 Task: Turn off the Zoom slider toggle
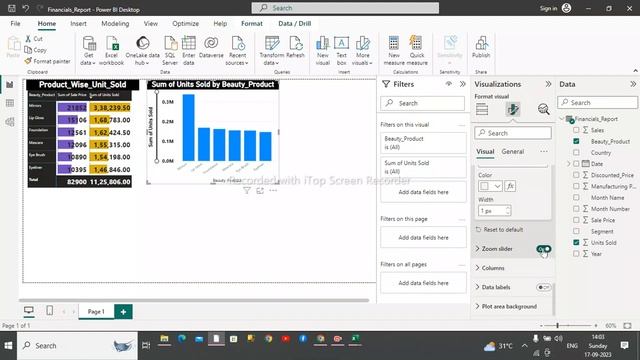pos(544,249)
